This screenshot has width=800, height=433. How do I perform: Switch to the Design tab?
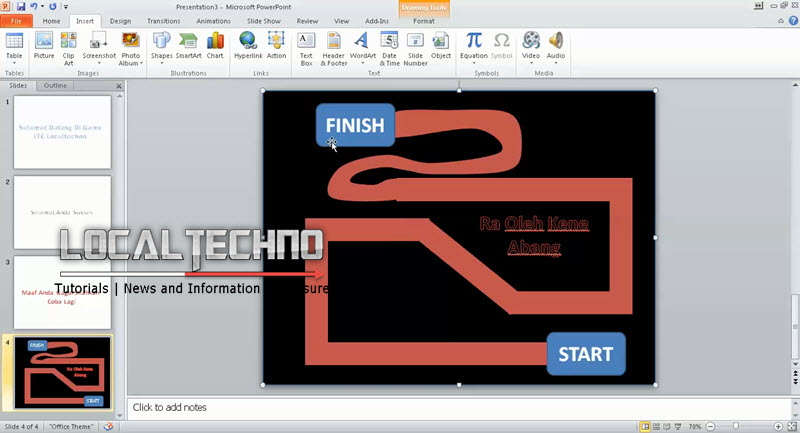pos(120,21)
